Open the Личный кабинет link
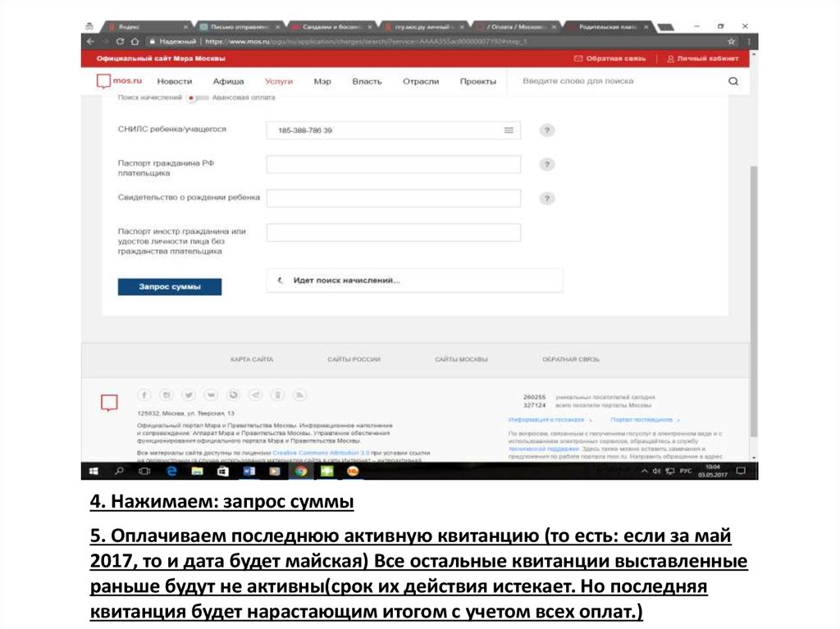 coord(703,58)
